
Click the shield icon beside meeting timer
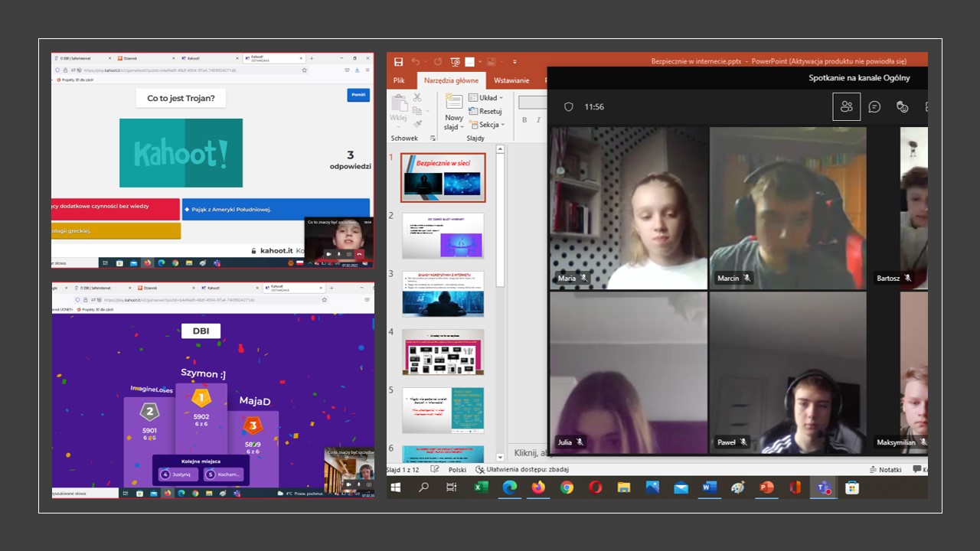(569, 107)
